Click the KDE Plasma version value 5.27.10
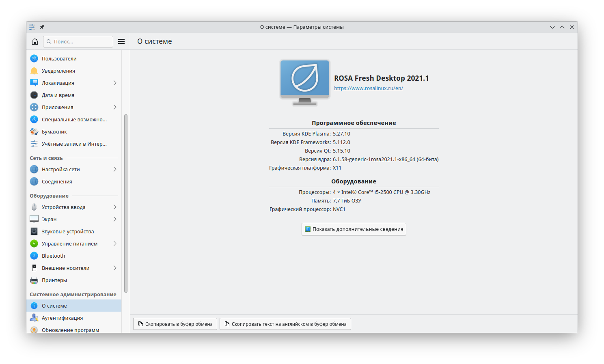The width and height of the screenshot is (604, 364). [341, 134]
